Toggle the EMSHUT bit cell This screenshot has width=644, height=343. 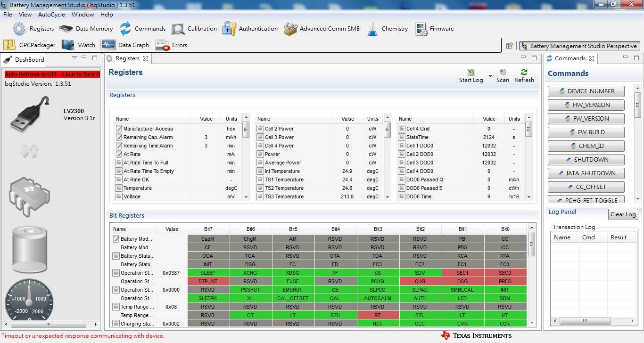pyautogui.click(x=293, y=290)
